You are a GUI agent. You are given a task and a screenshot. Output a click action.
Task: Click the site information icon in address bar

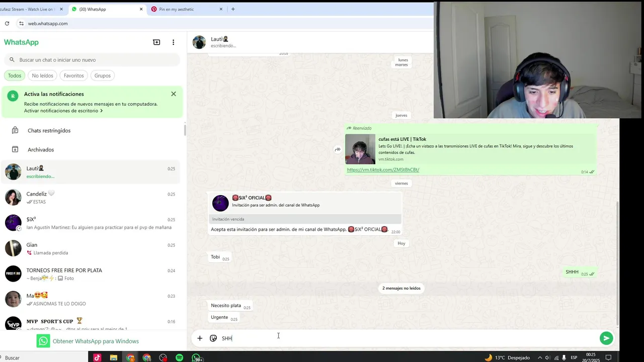click(x=21, y=24)
